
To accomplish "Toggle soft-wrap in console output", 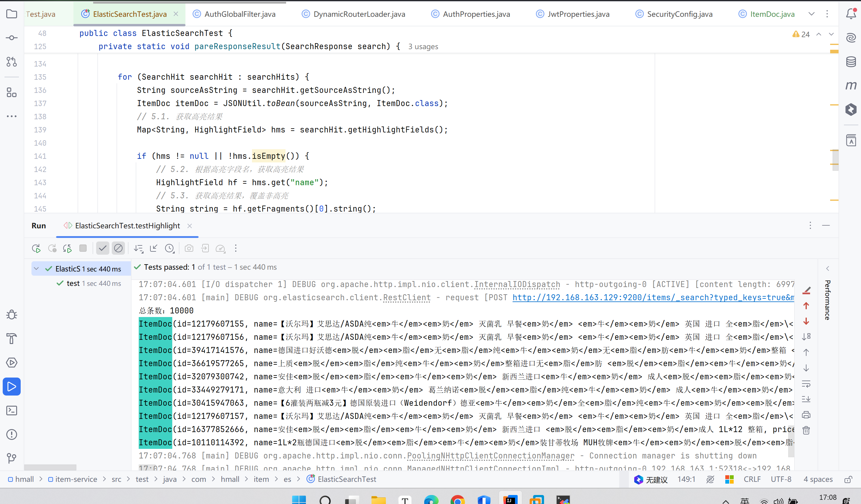I will pyautogui.click(x=806, y=384).
